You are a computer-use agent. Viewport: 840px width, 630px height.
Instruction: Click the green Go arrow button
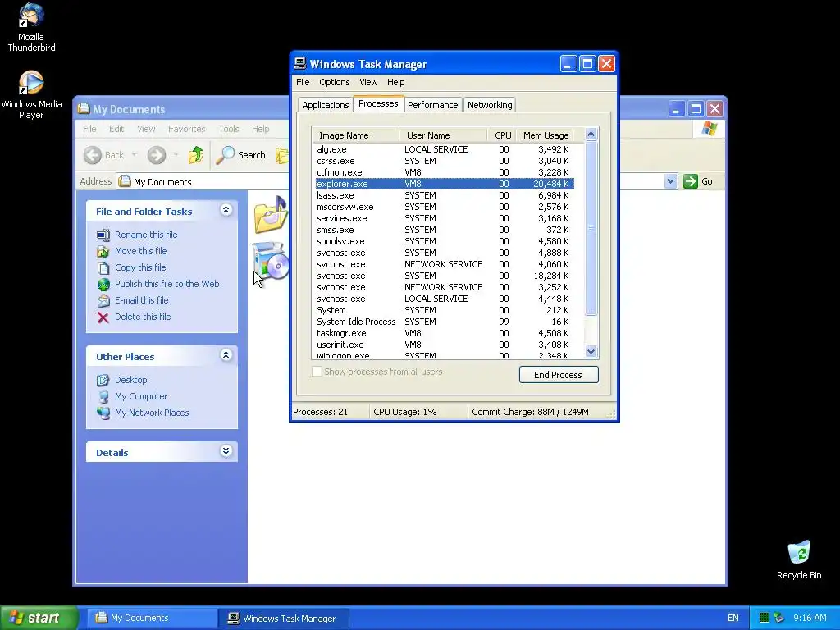691,181
